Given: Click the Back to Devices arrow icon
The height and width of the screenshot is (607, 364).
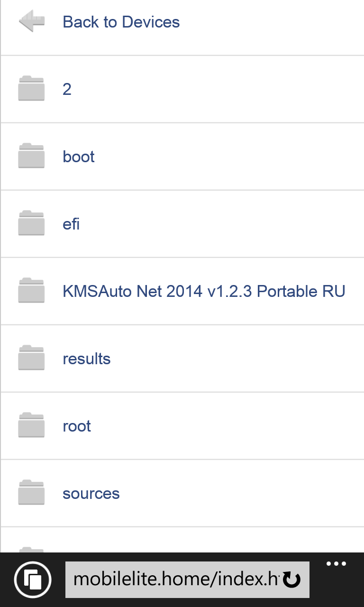Looking at the screenshot, I should [x=32, y=22].
